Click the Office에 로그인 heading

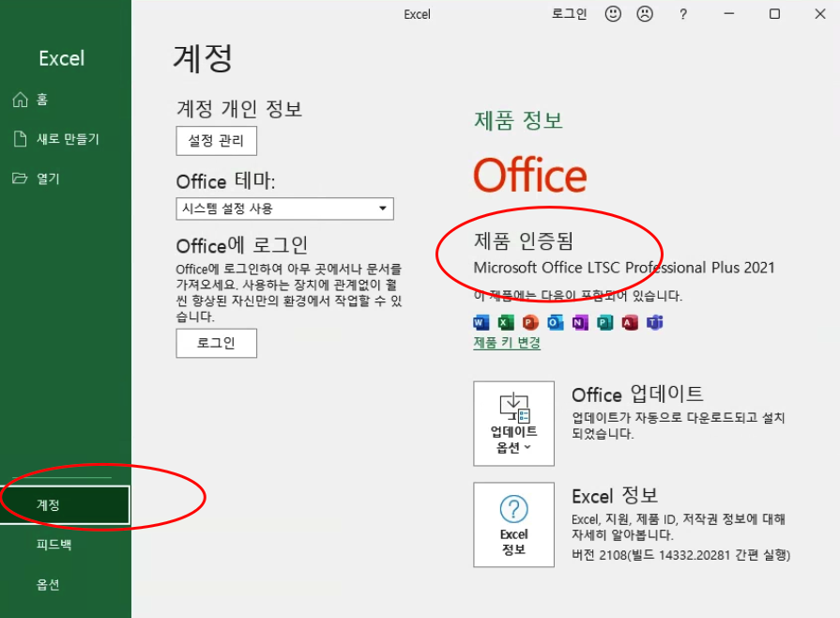[x=242, y=245]
